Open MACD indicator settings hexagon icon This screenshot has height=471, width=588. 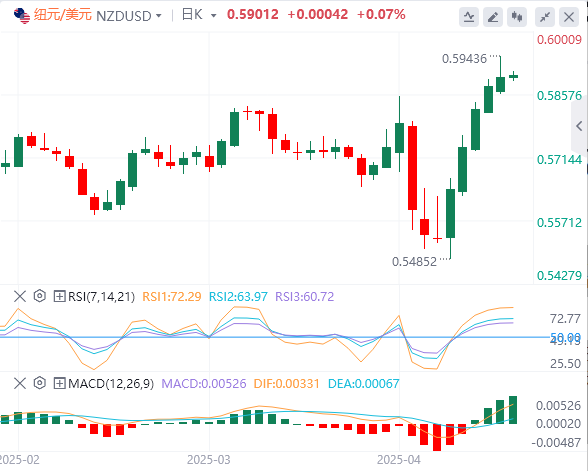[39, 383]
